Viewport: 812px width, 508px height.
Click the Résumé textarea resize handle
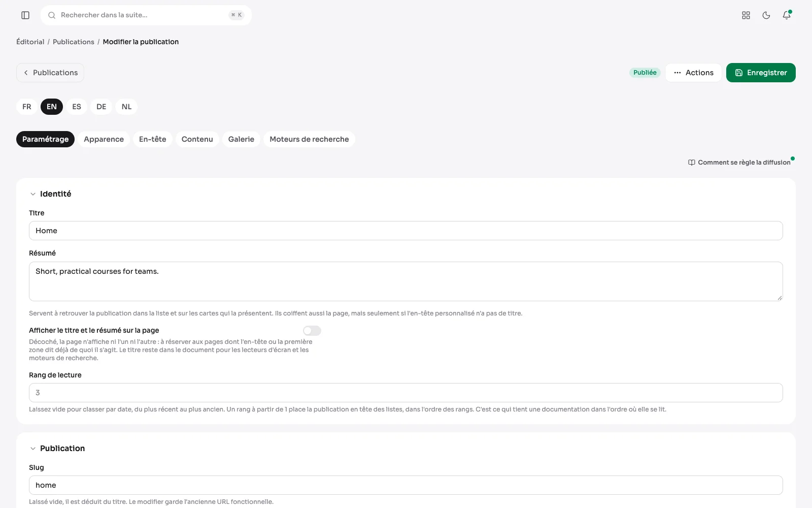(780, 298)
